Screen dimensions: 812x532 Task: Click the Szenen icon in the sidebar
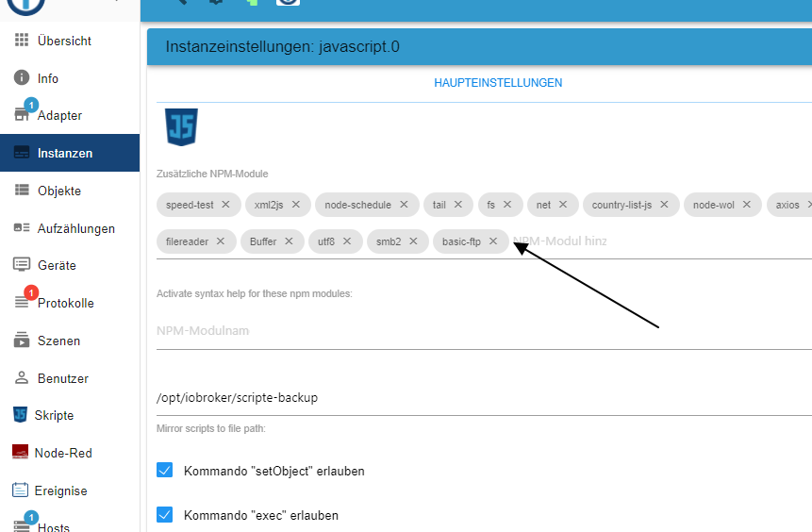(22, 340)
